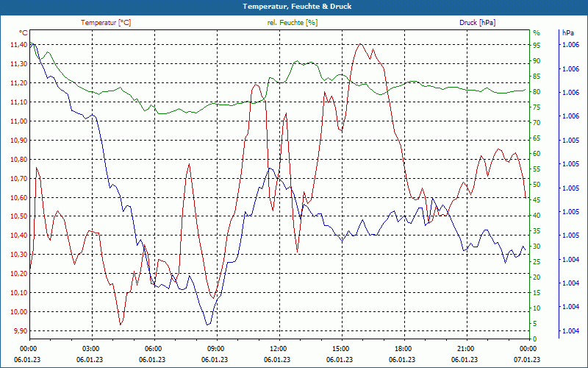Viewport: 588px width, 368px height.
Task: Click humidity axis value '90'
Action: coord(537,61)
